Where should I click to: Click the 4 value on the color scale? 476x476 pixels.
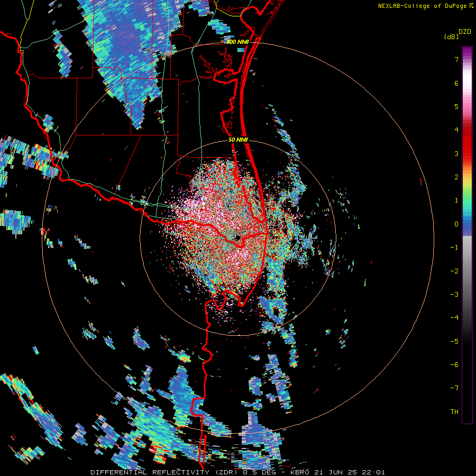click(x=456, y=130)
